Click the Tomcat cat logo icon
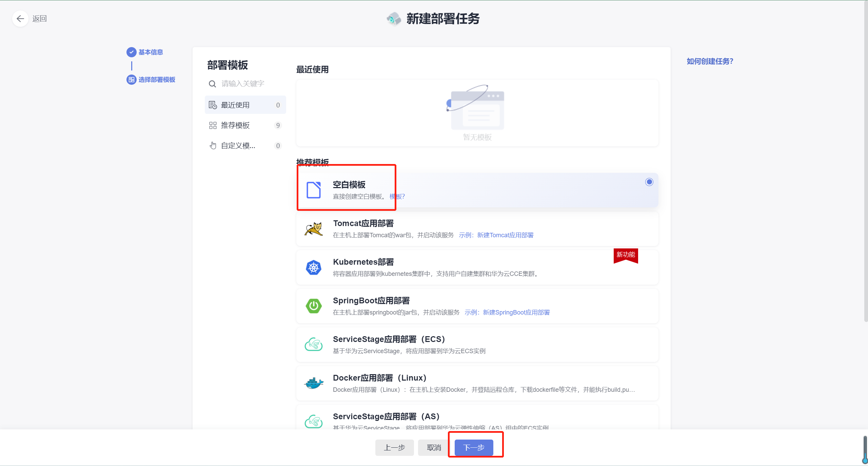The height and width of the screenshot is (466, 868). coord(314,229)
